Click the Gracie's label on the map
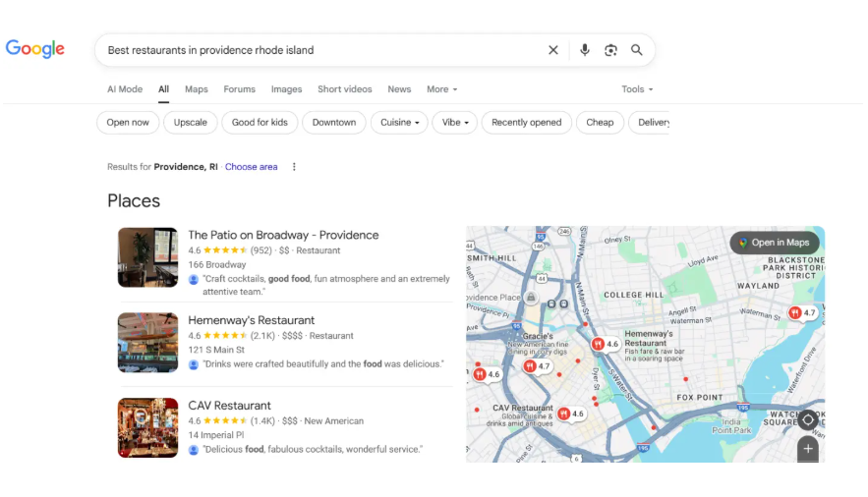This screenshot has width=868, height=497. pos(538,336)
